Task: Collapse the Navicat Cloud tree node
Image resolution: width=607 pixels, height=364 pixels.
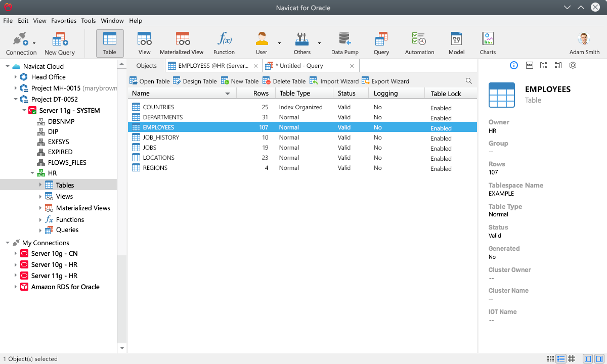Action: click(x=7, y=66)
